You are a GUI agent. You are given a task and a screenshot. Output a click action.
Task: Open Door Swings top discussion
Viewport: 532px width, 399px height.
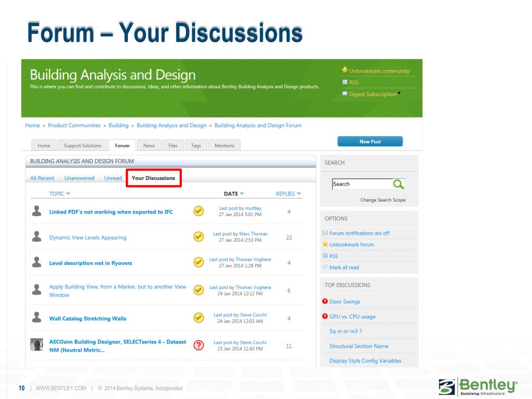(x=345, y=302)
